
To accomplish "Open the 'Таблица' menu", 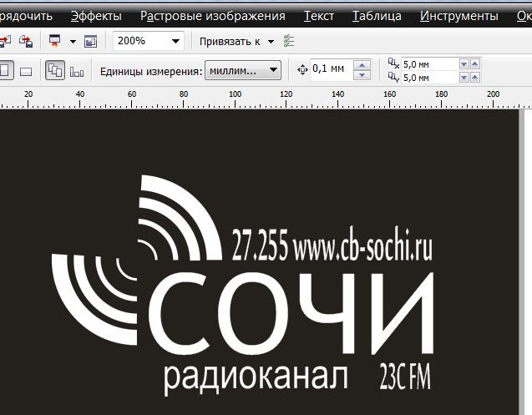I will (377, 16).
